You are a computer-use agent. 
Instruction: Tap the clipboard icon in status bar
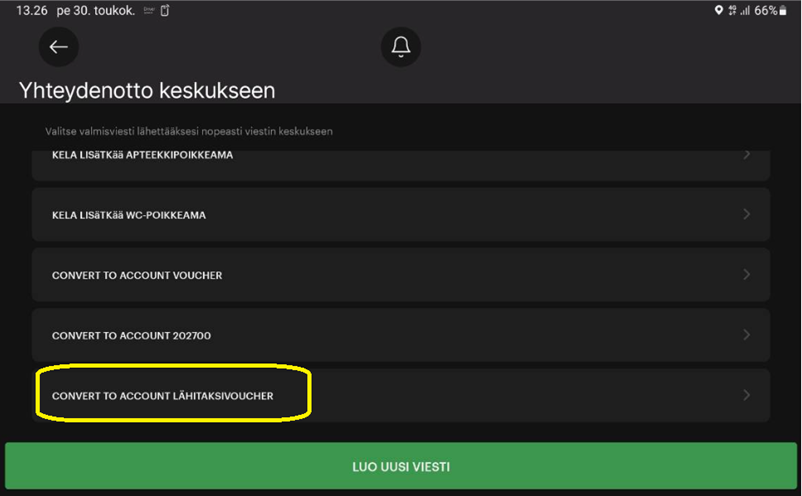165,10
